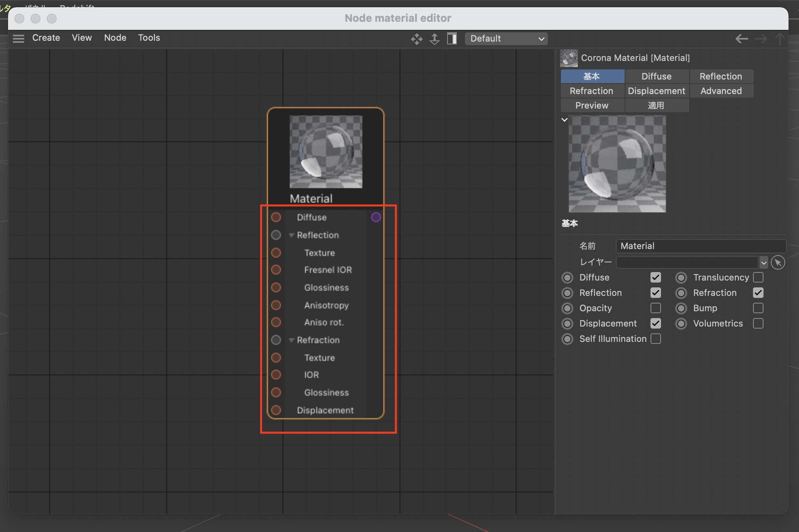
Task: Click the hamburger menu icon
Action: 19,38
